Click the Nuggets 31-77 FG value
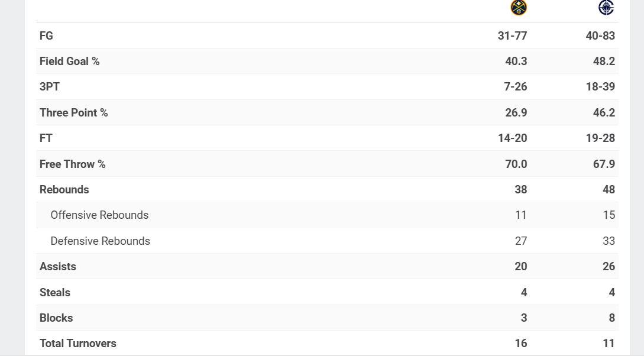 (512, 35)
